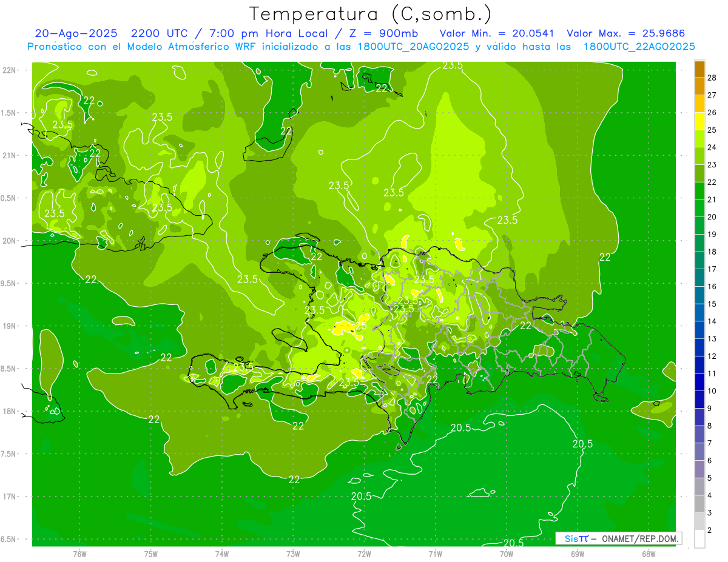Click the '8.5N' latitude axis label
This screenshot has height=562, width=728.
click(8, 369)
